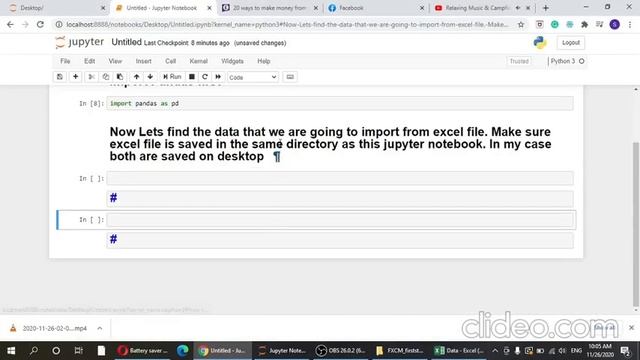Switch to the 20 ways to make money tab
Screen dimensions: 640x360
pyautogui.click(x=270, y=8)
